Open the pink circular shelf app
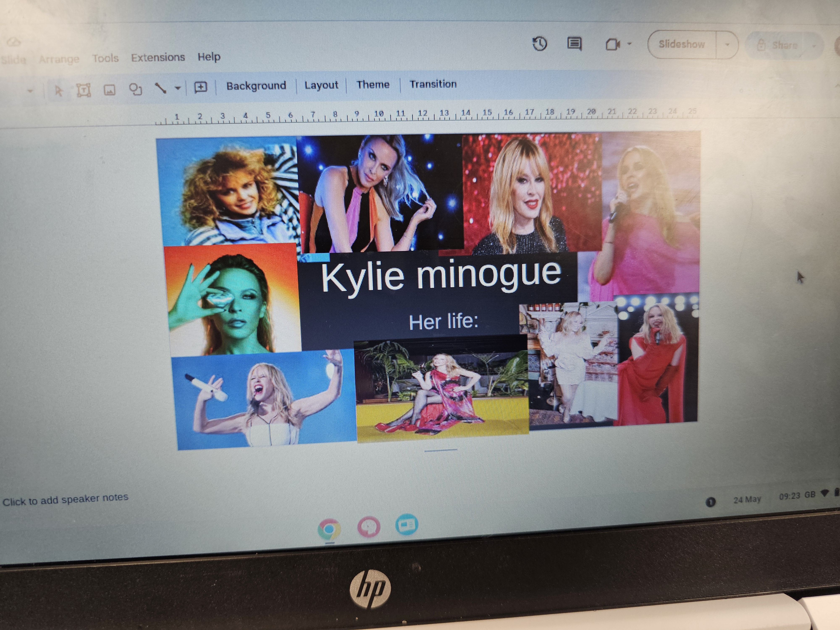Screen dimensions: 840x630 [x=368, y=527]
